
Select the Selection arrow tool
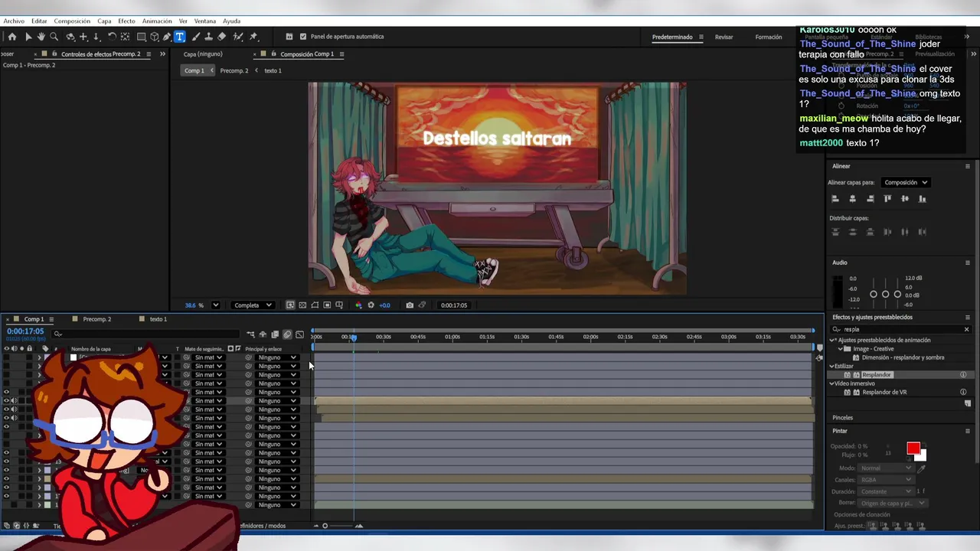click(x=28, y=37)
